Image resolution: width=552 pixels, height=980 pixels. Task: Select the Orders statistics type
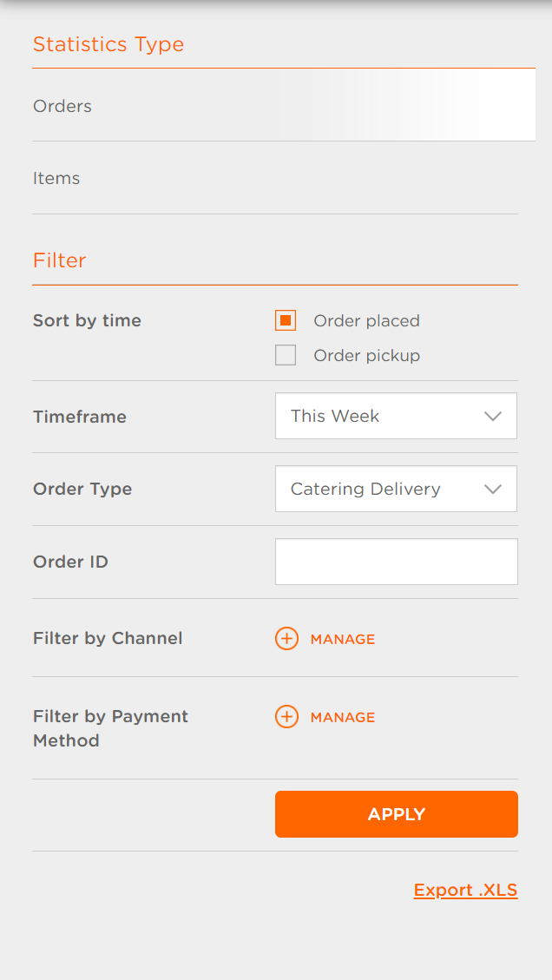click(62, 106)
